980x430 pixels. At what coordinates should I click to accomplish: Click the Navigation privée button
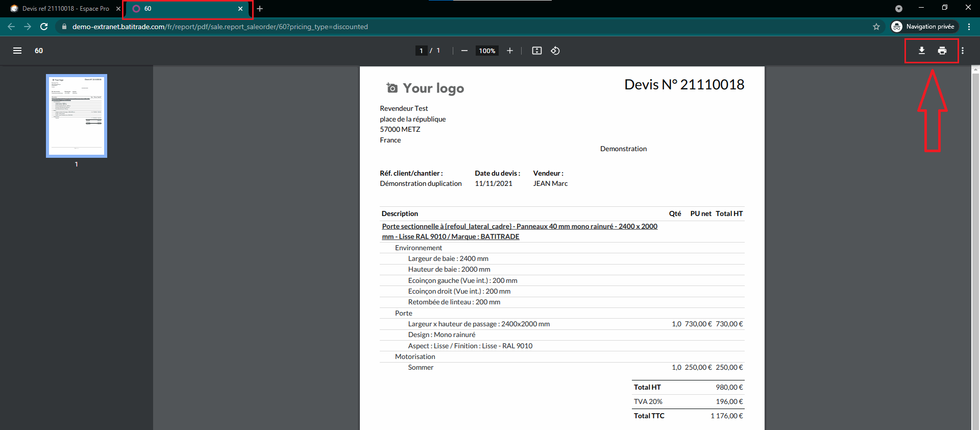924,27
